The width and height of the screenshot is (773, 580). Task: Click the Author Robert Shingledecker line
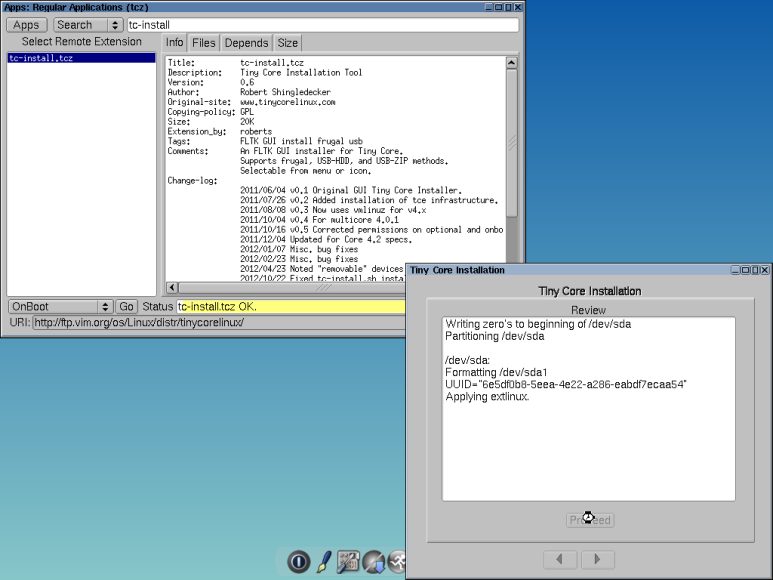(249, 92)
